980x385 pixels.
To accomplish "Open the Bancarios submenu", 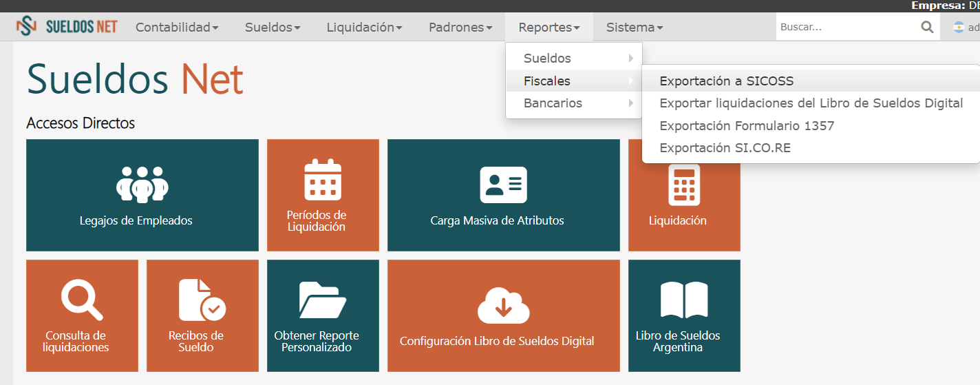I will [574, 103].
